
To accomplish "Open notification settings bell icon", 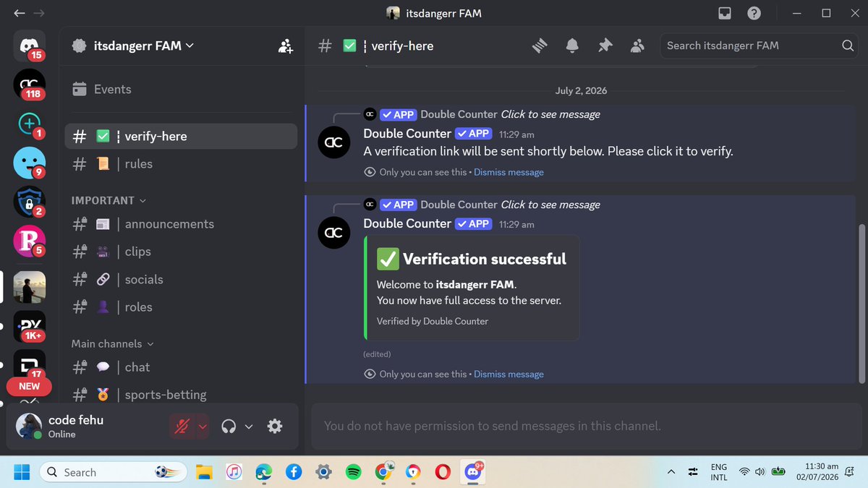I will pos(572,46).
